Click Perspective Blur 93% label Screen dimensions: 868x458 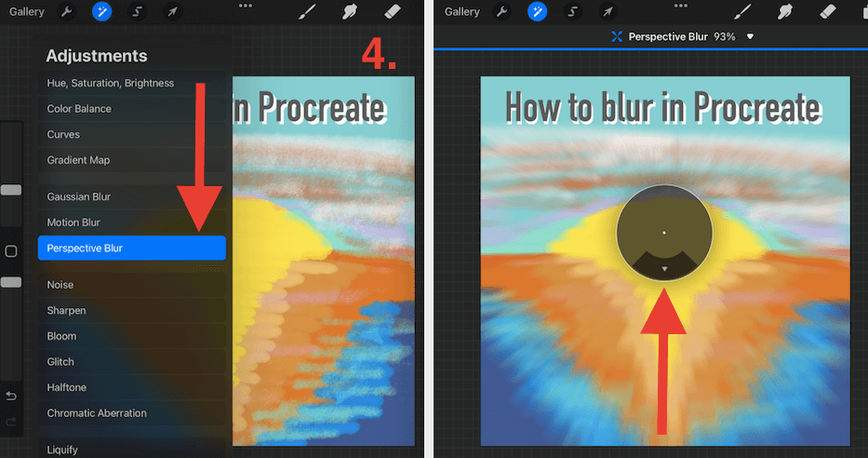click(x=681, y=36)
